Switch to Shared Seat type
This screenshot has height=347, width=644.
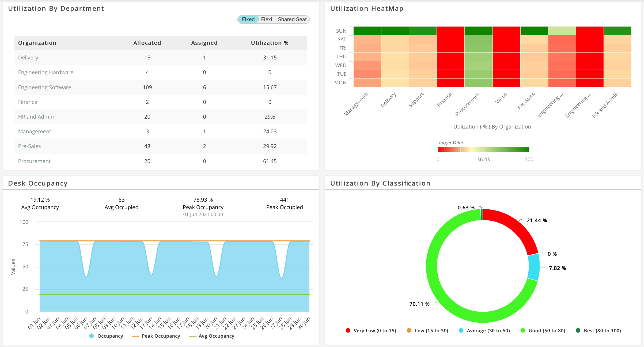292,19
